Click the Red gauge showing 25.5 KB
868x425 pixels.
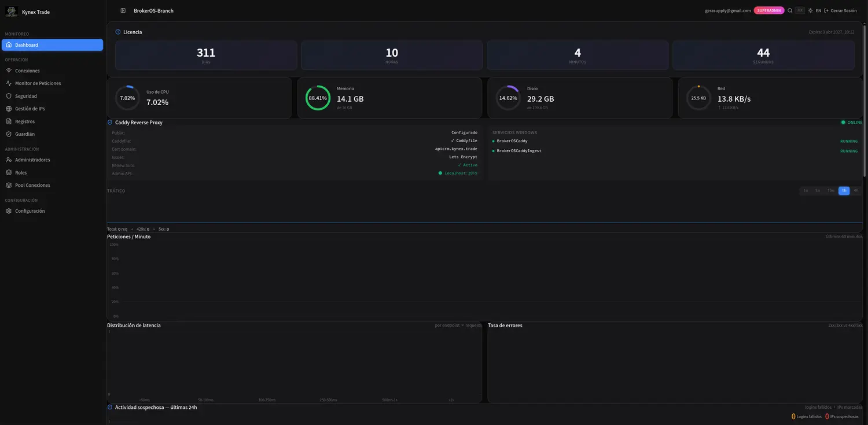698,98
